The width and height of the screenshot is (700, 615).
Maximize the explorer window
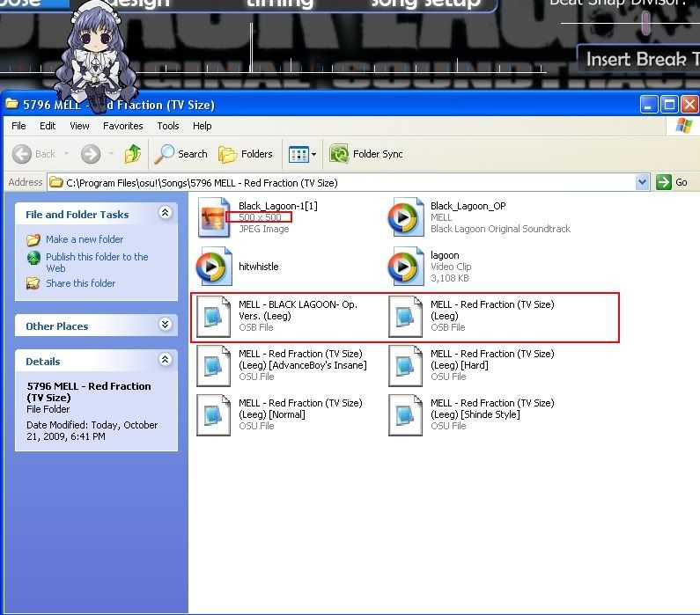click(669, 105)
